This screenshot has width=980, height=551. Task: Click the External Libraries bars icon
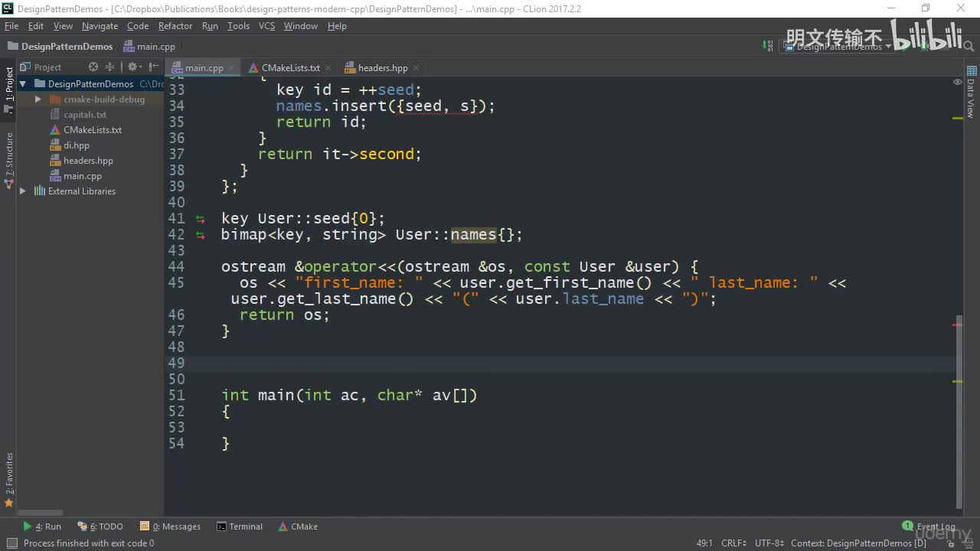[40, 191]
